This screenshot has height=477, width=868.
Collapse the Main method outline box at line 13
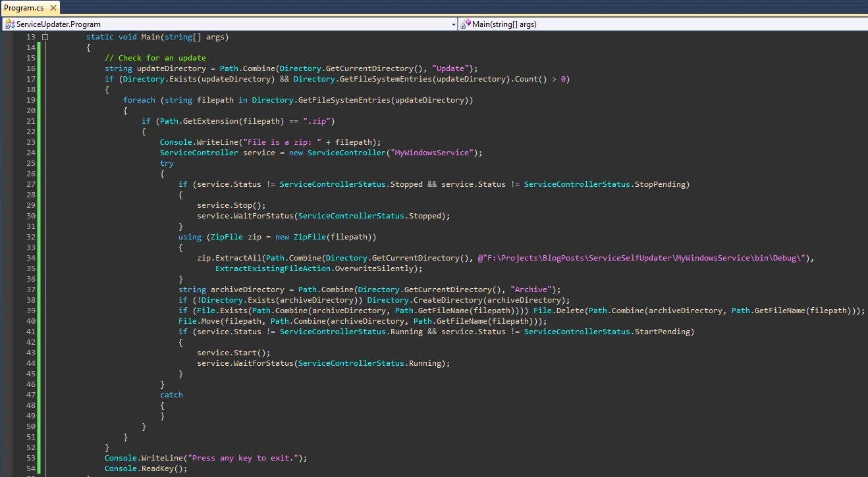coord(45,37)
